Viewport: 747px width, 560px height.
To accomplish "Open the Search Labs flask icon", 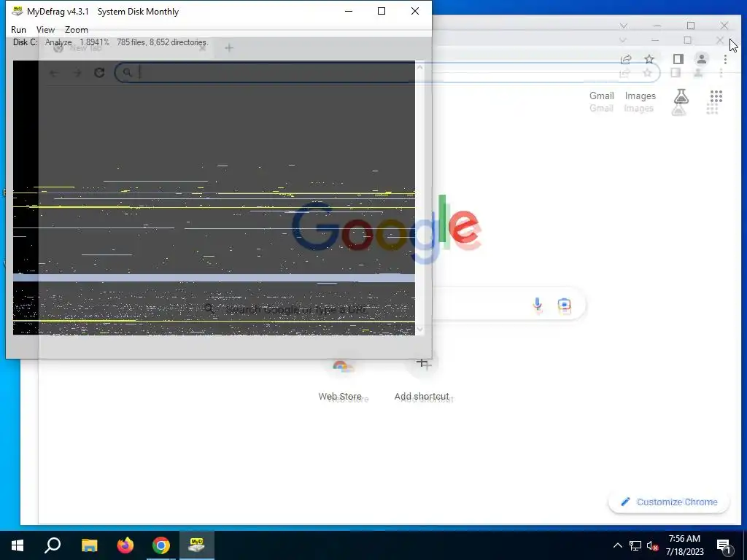I will click(x=681, y=96).
